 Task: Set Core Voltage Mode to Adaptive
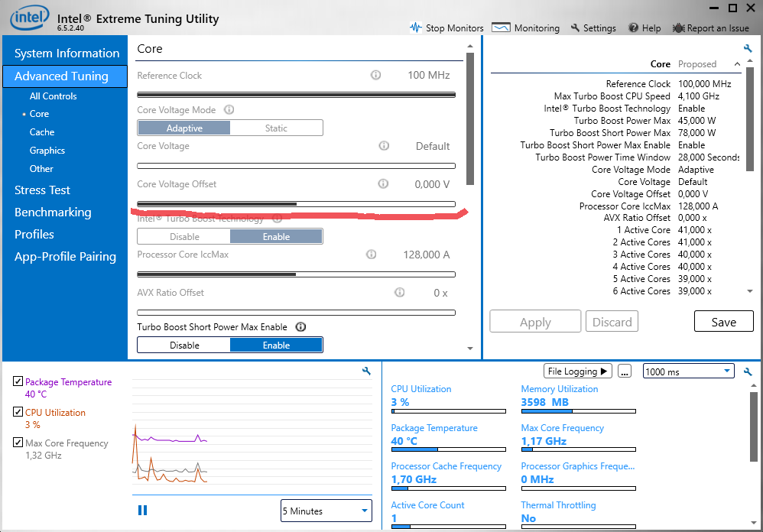point(184,128)
